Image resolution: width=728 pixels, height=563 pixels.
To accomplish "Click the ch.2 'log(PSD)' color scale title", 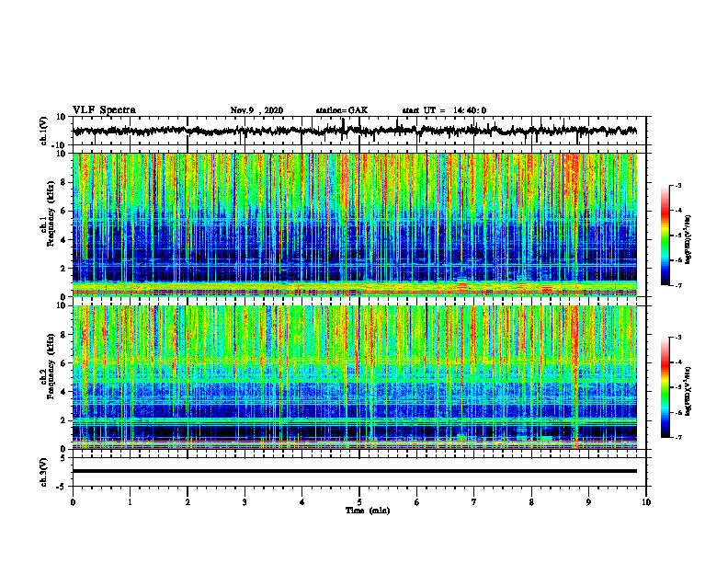I will click(688, 391).
